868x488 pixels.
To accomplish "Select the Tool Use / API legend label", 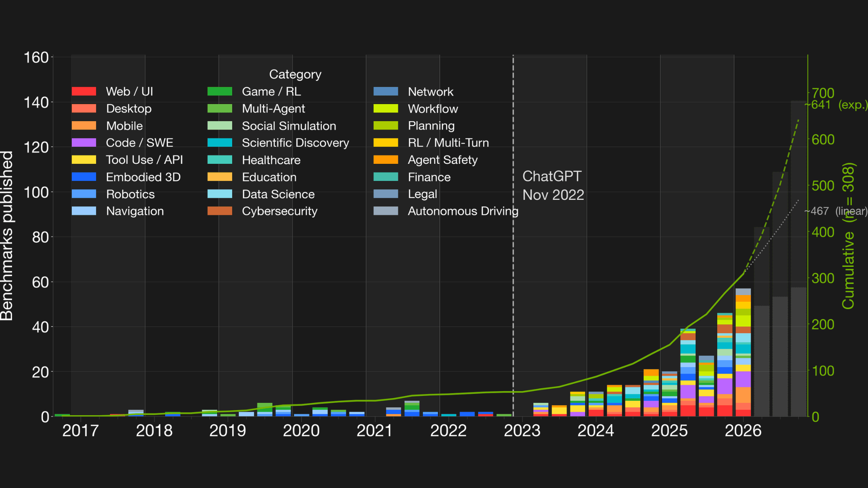I will (x=144, y=160).
